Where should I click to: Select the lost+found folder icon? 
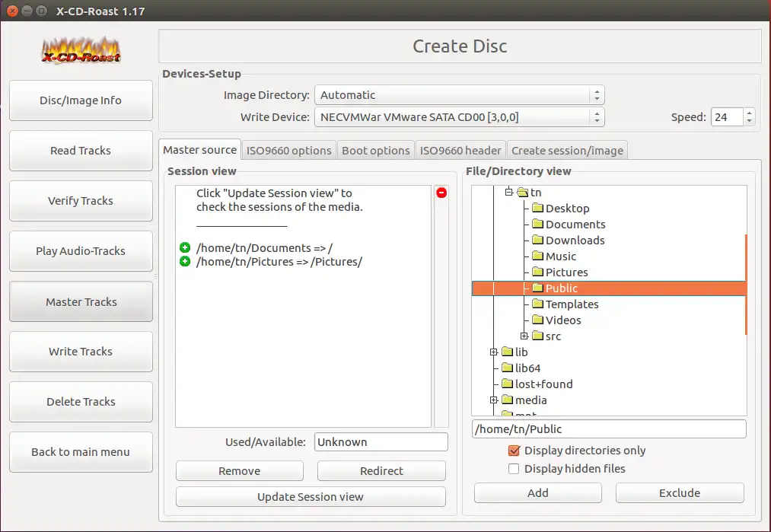(x=507, y=384)
